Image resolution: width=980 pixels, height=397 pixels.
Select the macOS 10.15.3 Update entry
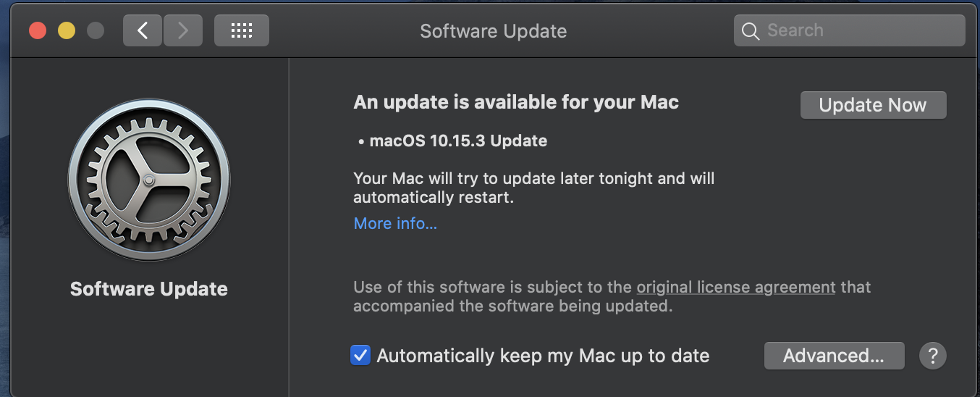[x=457, y=141]
